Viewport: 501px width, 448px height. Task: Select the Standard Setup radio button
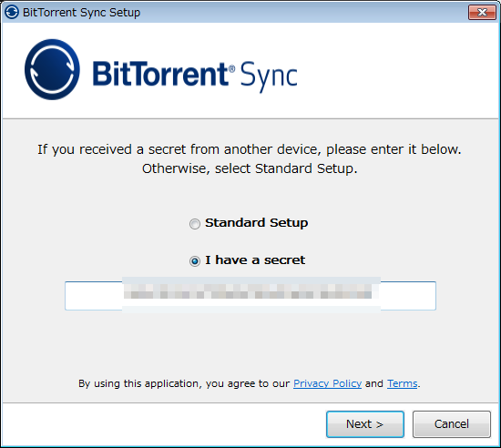(195, 224)
